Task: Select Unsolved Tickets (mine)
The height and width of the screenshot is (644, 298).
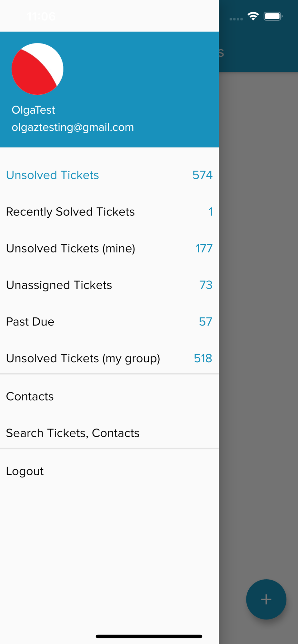Action: pyautogui.click(x=109, y=248)
